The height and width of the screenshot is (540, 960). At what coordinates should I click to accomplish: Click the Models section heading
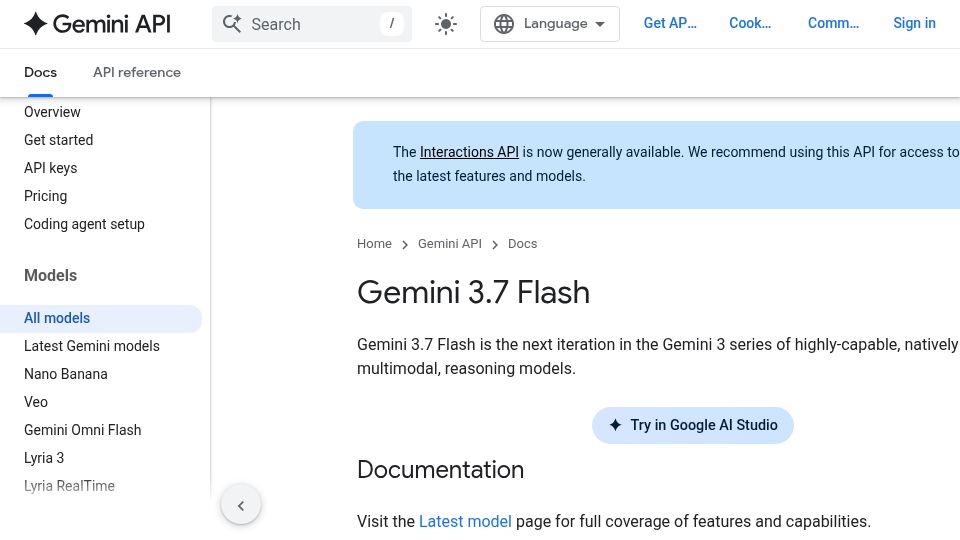(50, 276)
